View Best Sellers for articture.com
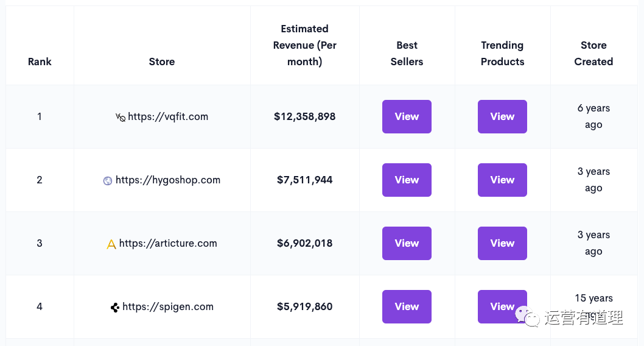 click(407, 243)
